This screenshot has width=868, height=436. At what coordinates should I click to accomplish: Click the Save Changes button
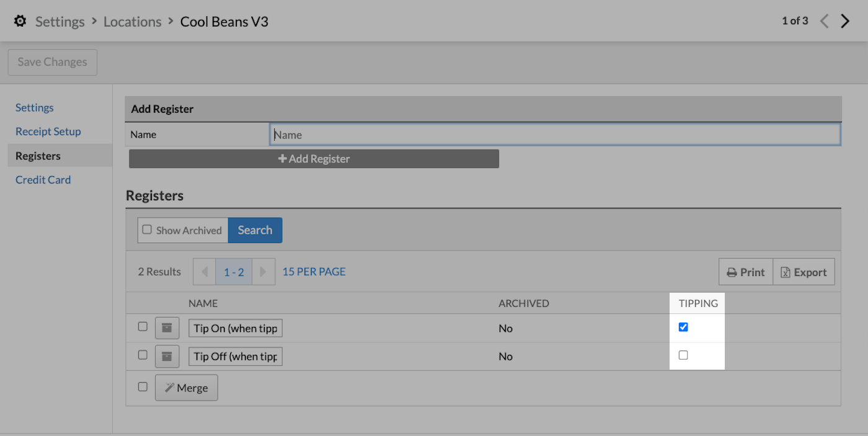(53, 62)
